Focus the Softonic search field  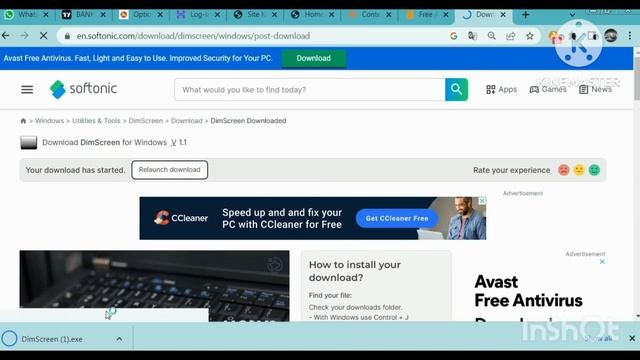[x=310, y=89]
